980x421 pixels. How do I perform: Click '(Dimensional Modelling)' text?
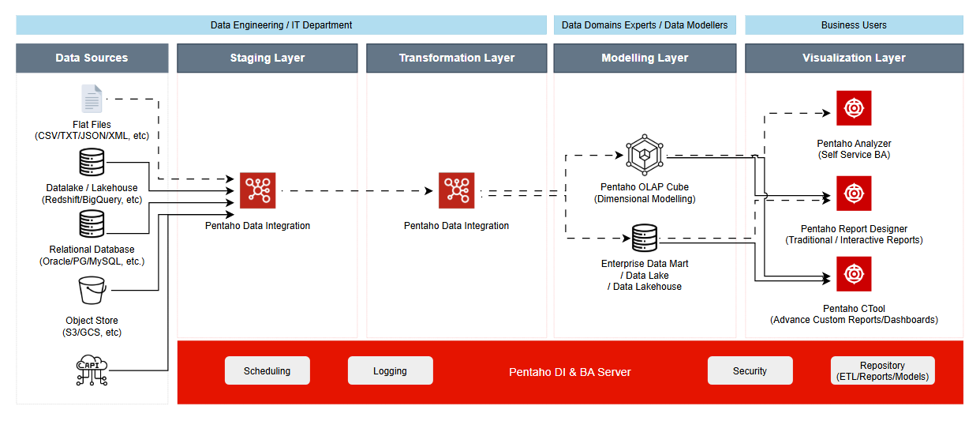645,199
